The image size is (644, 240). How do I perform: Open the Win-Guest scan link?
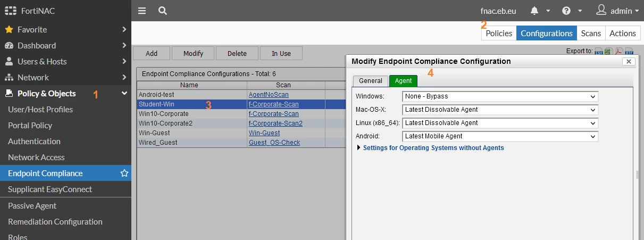tap(264, 133)
